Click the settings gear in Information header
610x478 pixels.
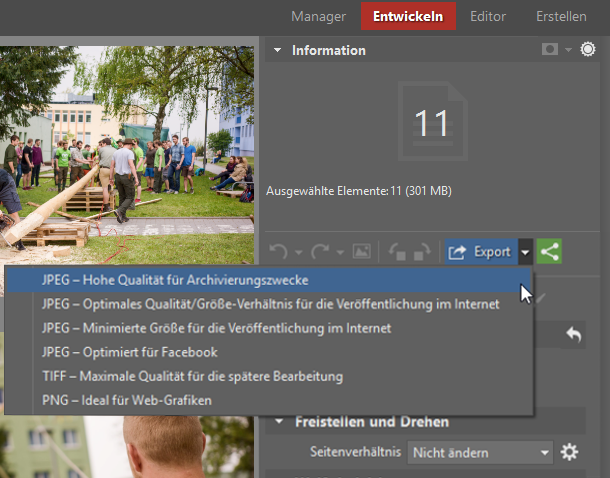point(587,49)
